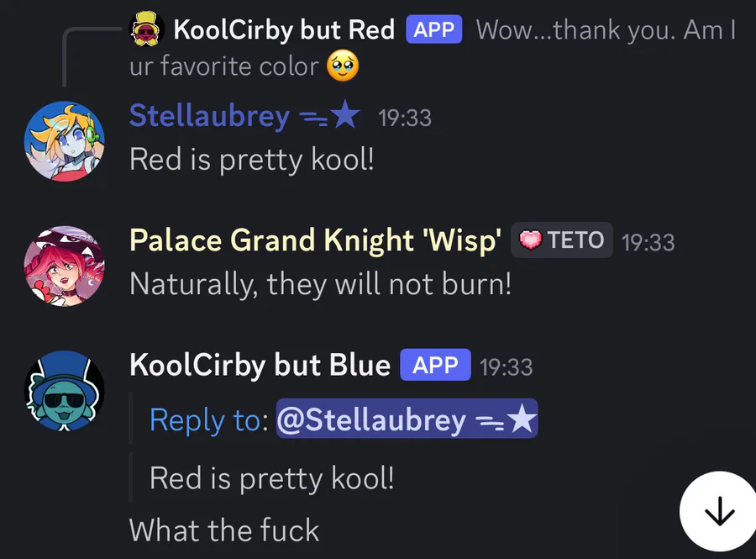Click the Palace Grand Knight 'Wisp' username
Viewport: 756px width, 559px height.
coord(315,240)
